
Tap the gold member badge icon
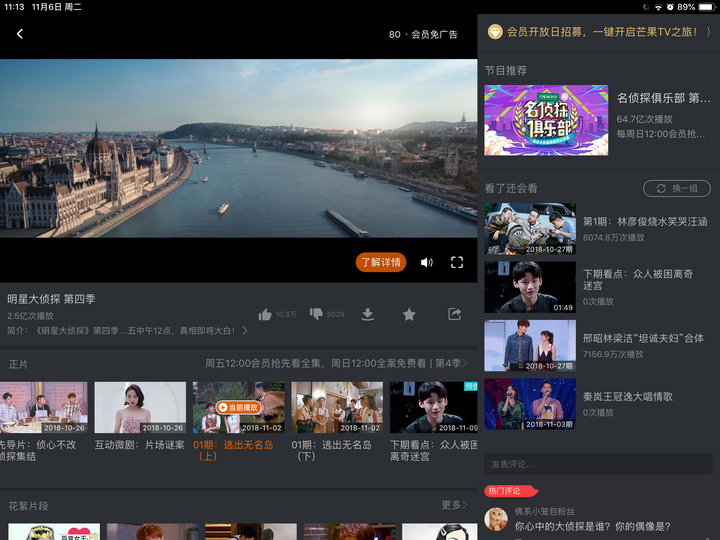495,32
